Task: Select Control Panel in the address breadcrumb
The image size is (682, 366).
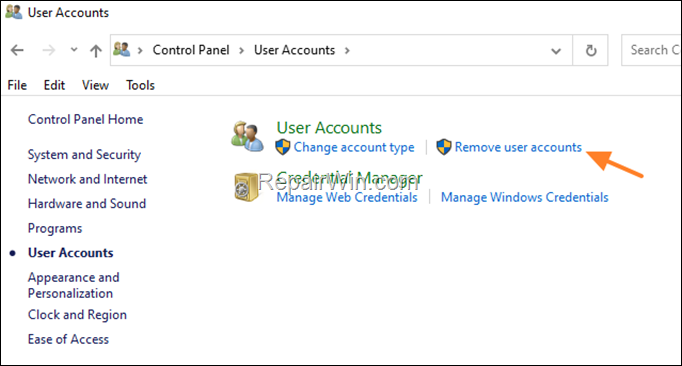Action: pyautogui.click(x=191, y=50)
